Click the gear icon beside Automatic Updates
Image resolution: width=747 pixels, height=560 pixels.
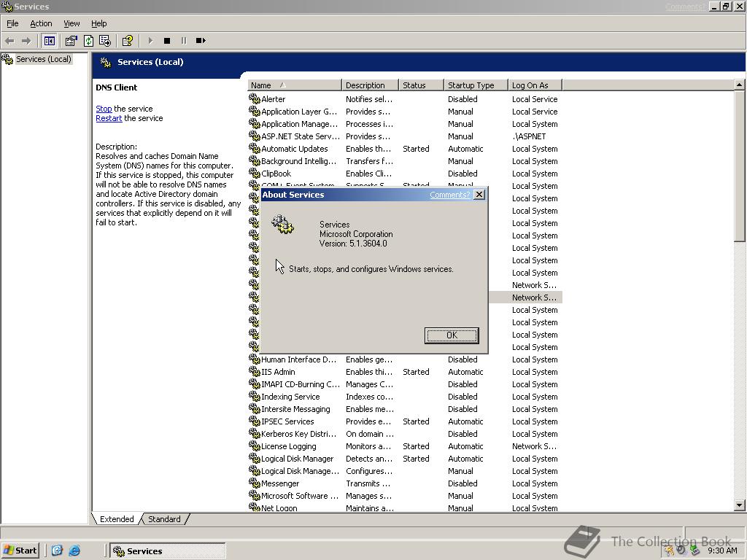coord(255,148)
